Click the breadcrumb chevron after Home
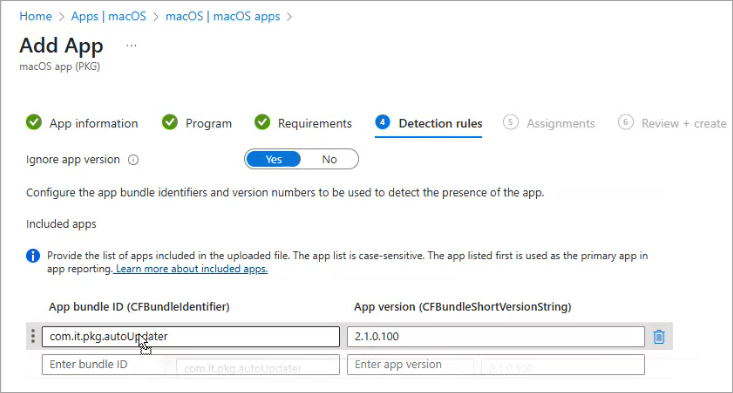This screenshot has height=393, width=733. (x=61, y=17)
